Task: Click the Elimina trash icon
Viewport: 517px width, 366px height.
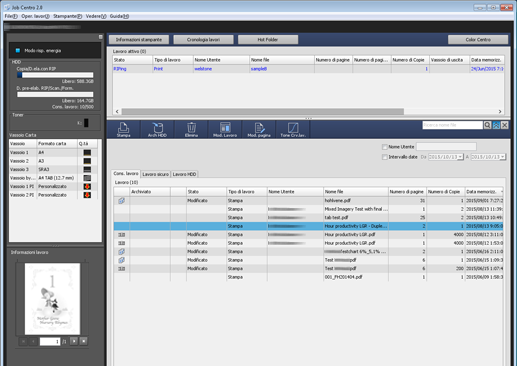Action: point(191,129)
